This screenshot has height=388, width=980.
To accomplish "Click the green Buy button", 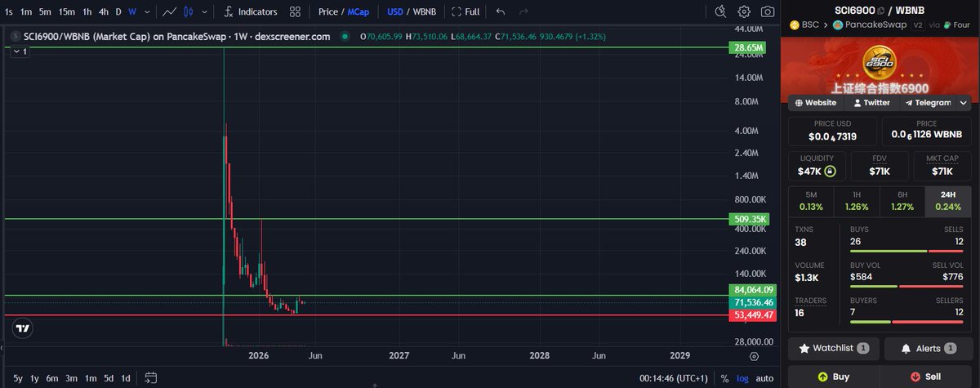I will [x=832, y=377].
